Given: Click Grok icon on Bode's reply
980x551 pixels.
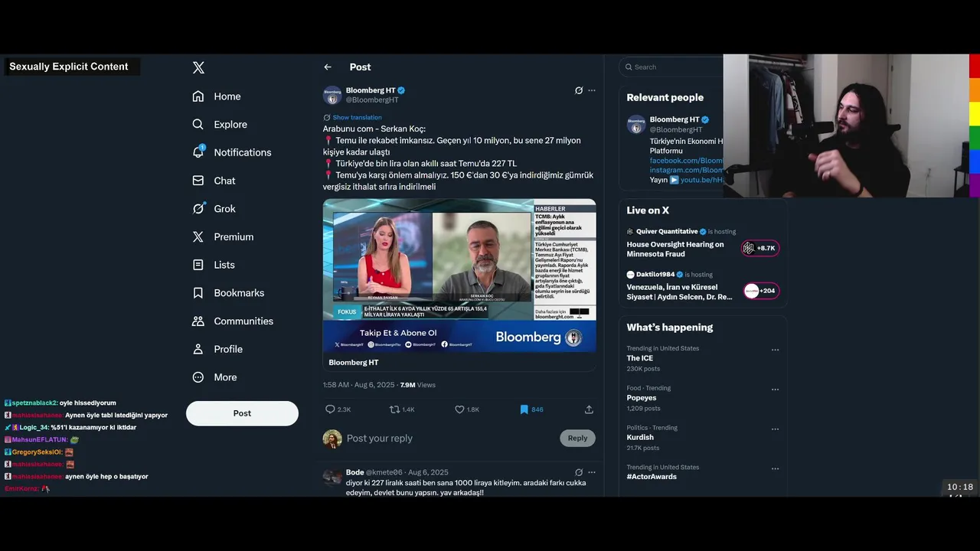Looking at the screenshot, I should [x=579, y=472].
